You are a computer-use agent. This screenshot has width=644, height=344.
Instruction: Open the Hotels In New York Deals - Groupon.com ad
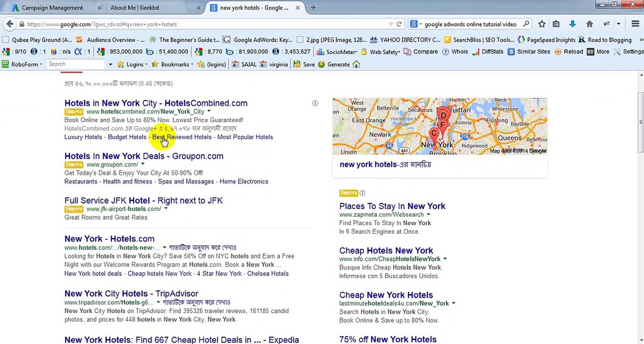click(144, 156)
